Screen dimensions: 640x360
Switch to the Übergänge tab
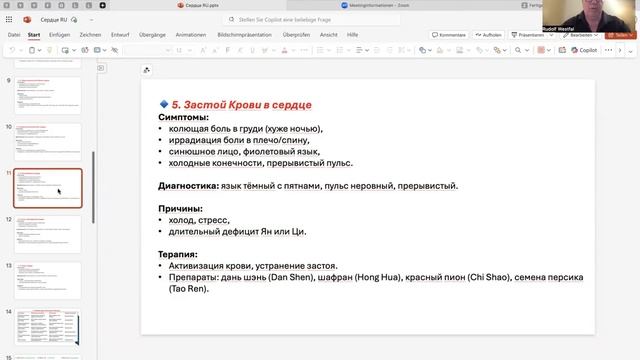(x=152, y=35)
